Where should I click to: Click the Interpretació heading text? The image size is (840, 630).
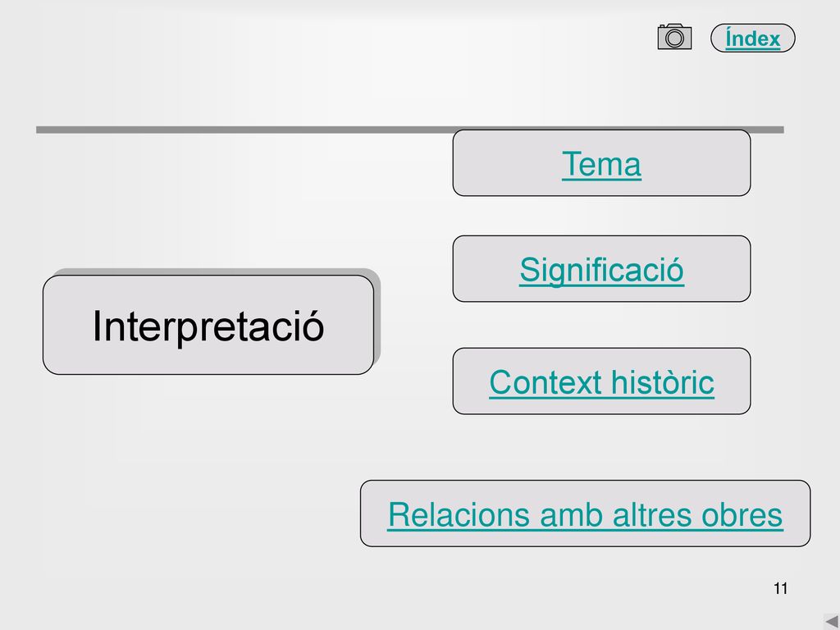tap(208, 326)
